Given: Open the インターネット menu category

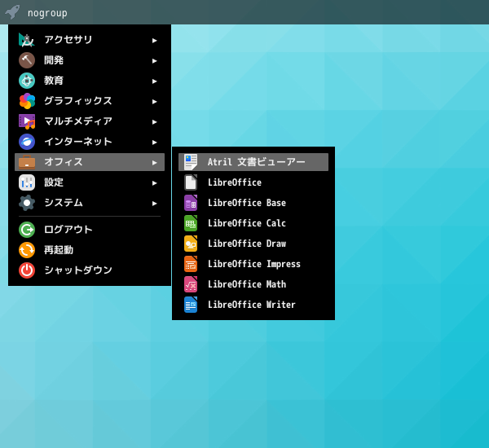Looking at the screenshot, I should coord(90,142).
